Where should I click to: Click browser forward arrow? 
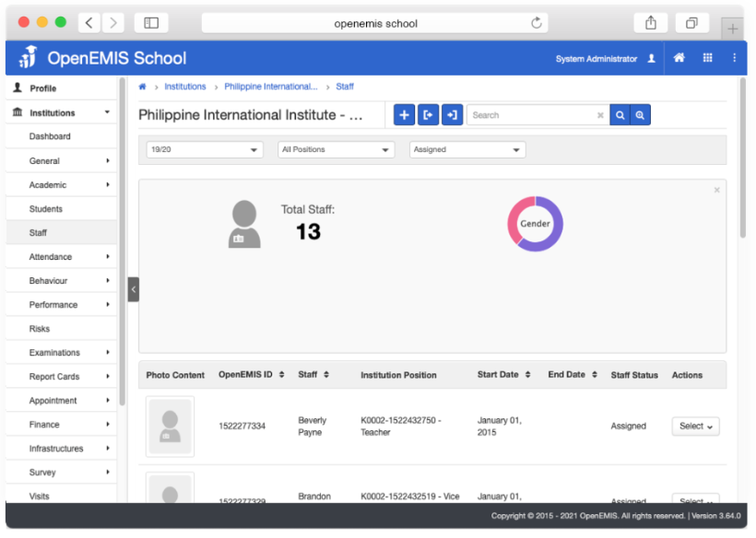113,23
